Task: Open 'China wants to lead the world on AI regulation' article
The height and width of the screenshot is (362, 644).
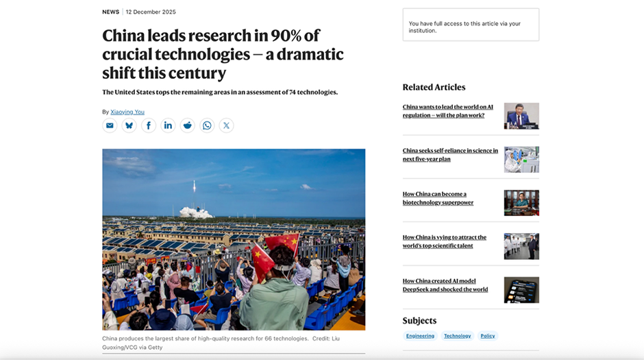Action: [447, 111]
